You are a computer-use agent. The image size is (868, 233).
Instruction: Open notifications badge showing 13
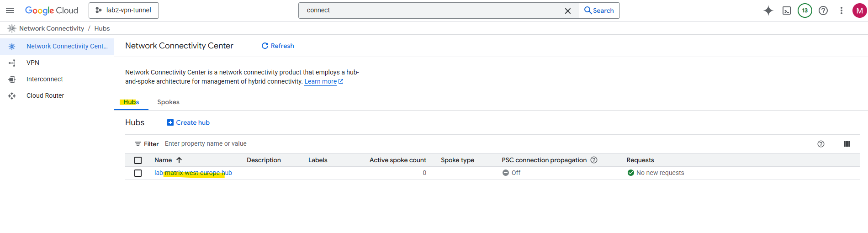point(804,11)
